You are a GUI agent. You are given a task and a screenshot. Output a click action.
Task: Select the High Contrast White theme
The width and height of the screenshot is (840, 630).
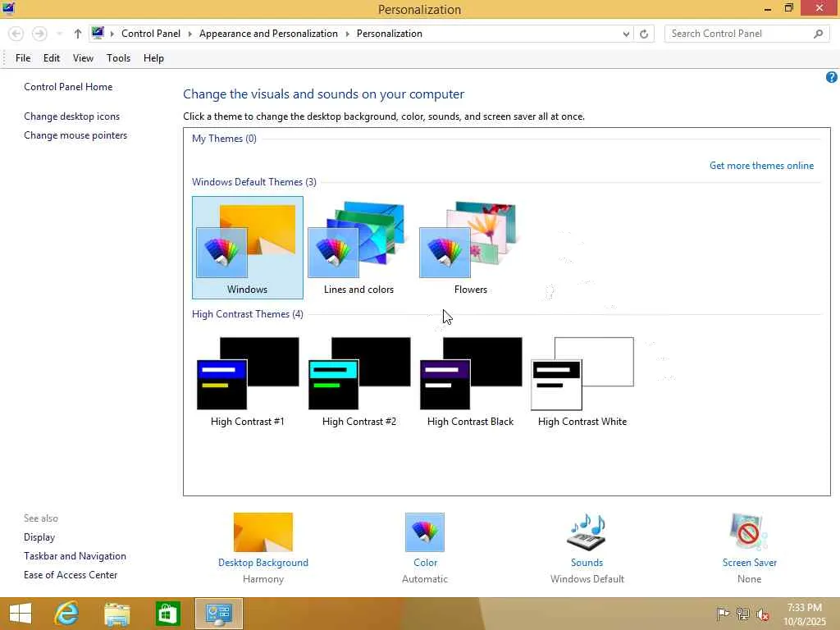click(x=582, y=381)
